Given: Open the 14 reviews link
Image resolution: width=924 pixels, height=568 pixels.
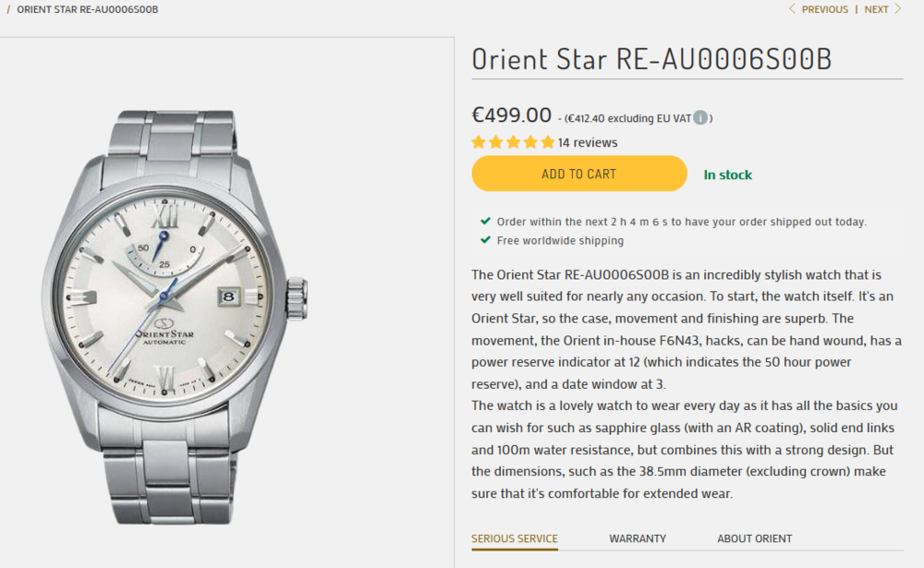Looking at the screenshot, I should click(588, 142).
